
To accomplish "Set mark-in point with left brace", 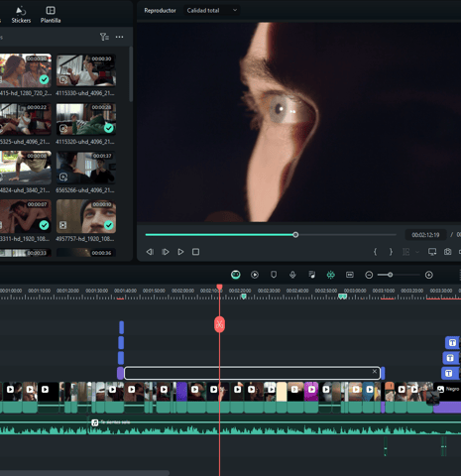I will click(x=375, y=252).
